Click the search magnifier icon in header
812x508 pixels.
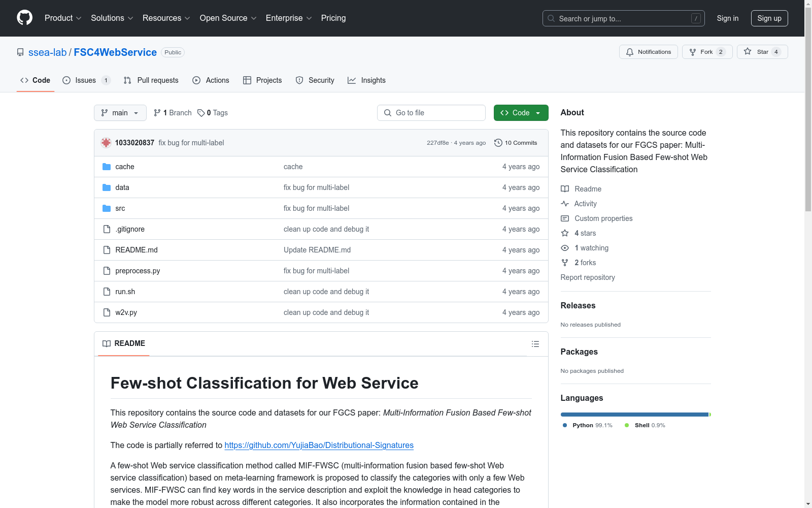click(551, 18)
